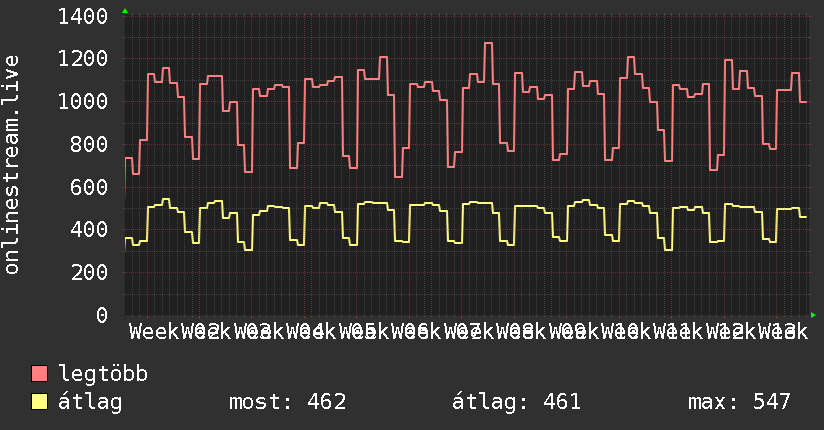
Task: Click the 200 y-axis label
Action: [89, 272]
